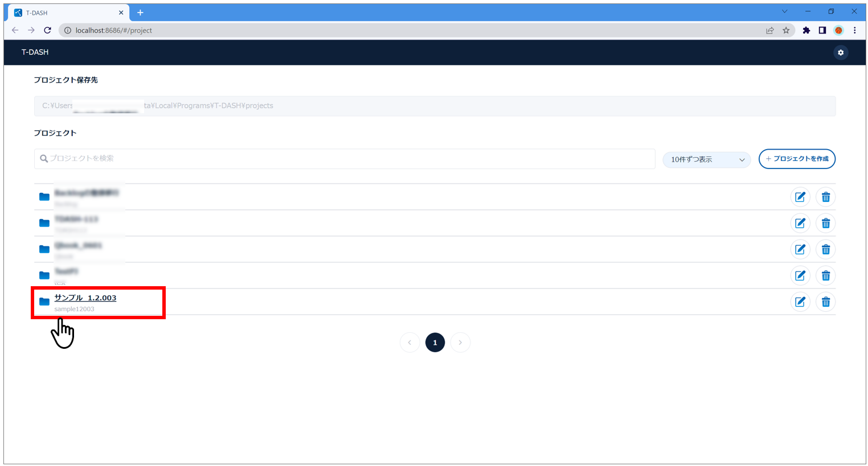Open the browser extensions puzzle icon
Screen dimensions: 868x466
tap(806, 30)
